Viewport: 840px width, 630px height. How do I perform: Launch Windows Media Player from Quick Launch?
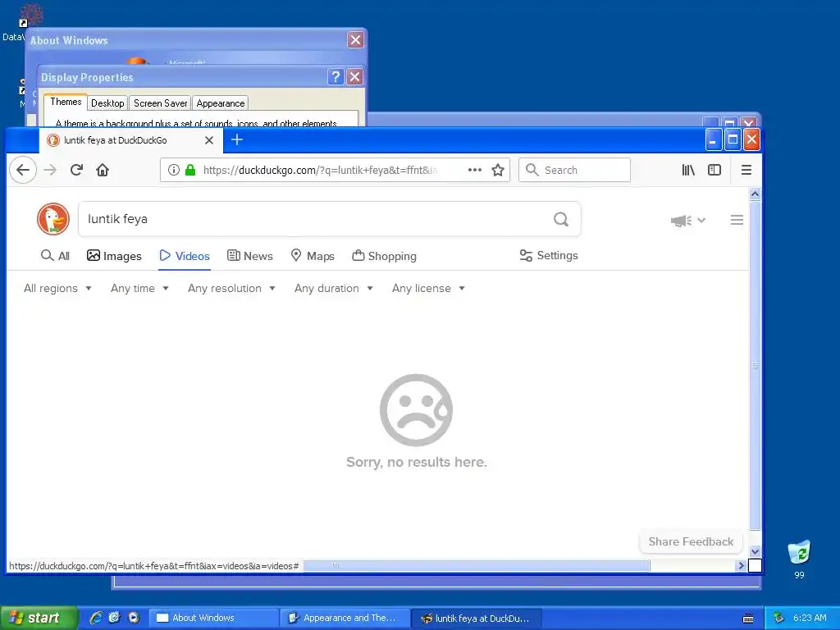133,618
